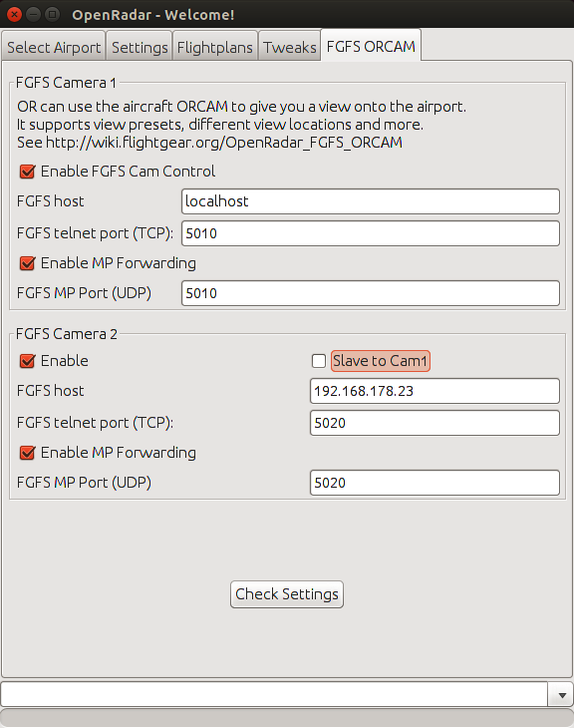574x728 pixels.
Task: Click Camera 2 MP Port UDP field
Action: (434, 483)
